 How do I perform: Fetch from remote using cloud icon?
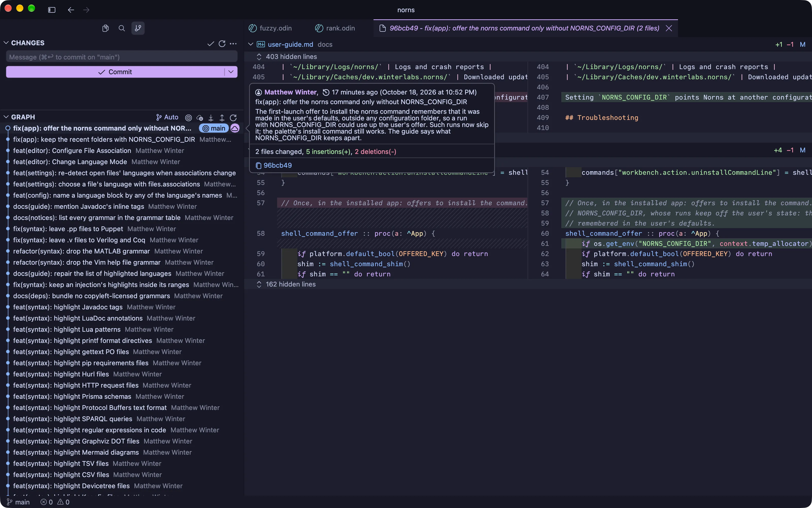(x=200, y=118)
